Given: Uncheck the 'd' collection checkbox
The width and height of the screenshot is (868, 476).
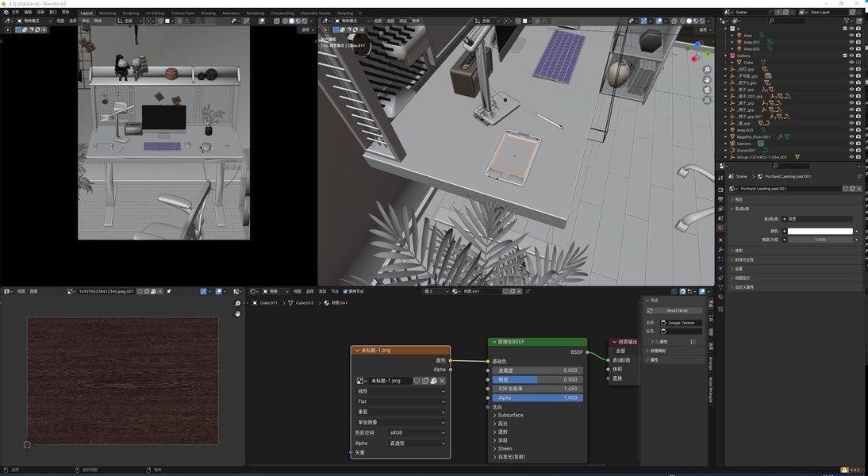Looking at the screenshot, I should point(845,29).
